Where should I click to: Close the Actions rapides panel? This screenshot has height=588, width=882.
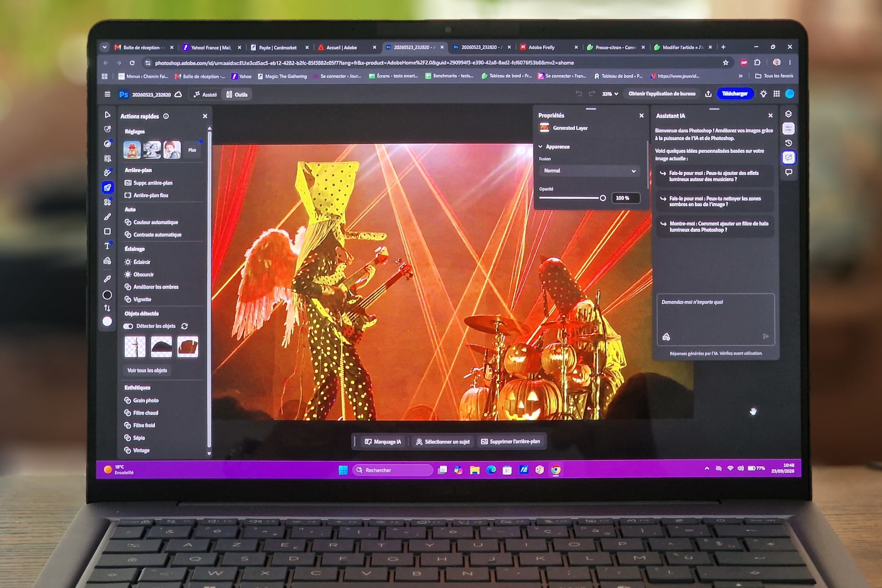tap(205, 116)
